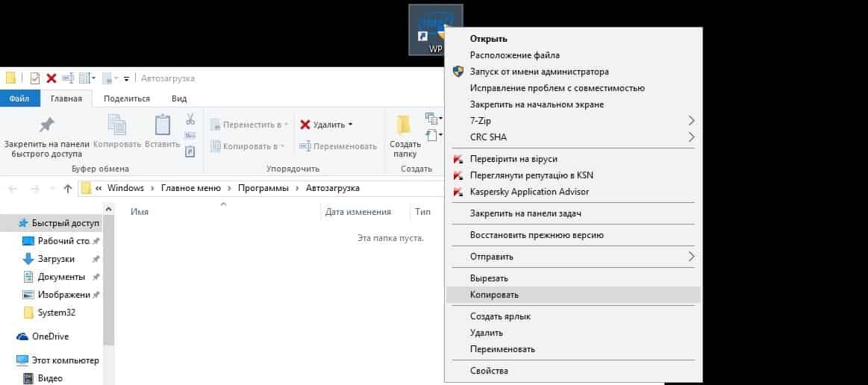Click the folder icon at title bar left

tap(10, 78)
